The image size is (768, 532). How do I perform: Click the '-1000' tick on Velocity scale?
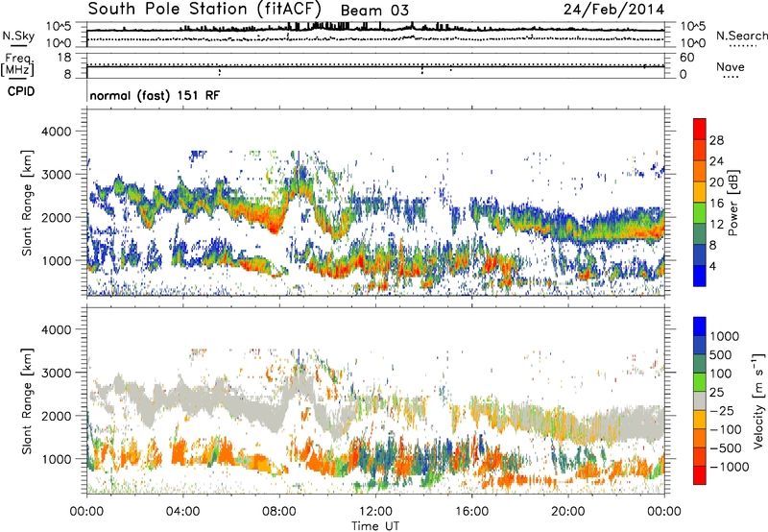[730, 467]
